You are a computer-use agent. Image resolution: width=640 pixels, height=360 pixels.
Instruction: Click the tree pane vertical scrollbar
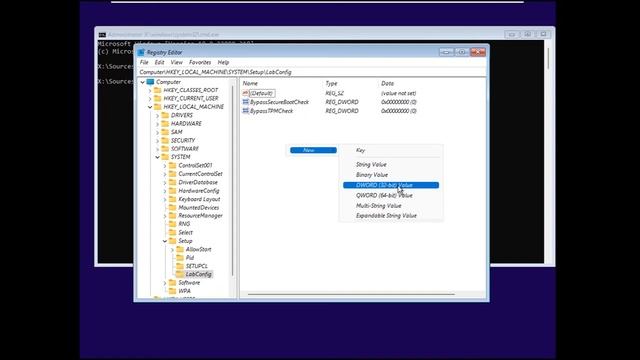233,180
